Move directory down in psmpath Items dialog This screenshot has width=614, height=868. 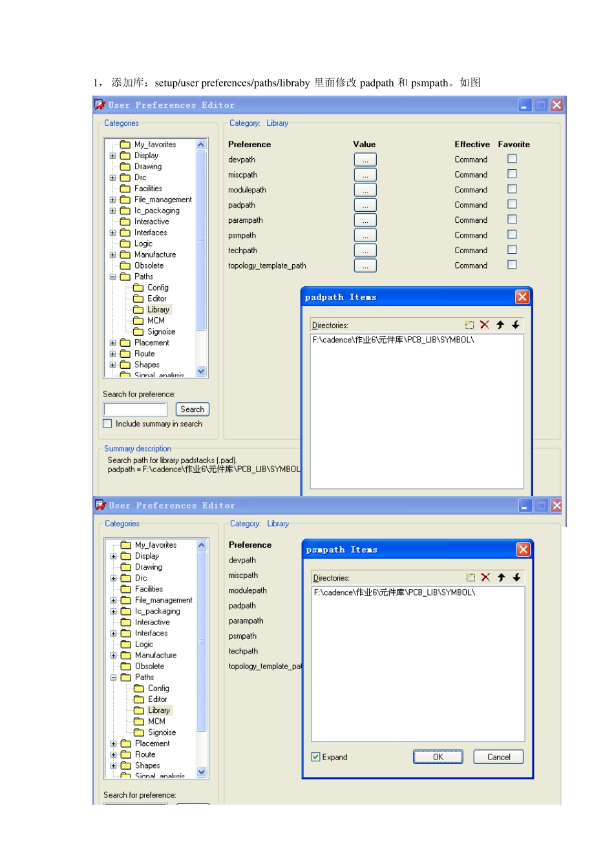pyautogui.click(x=516, y=577)
